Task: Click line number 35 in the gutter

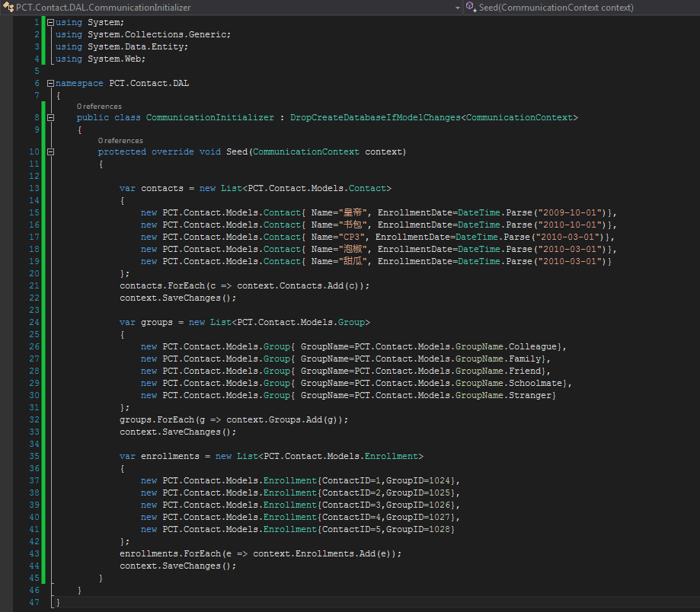Action: tap(34, 456)
